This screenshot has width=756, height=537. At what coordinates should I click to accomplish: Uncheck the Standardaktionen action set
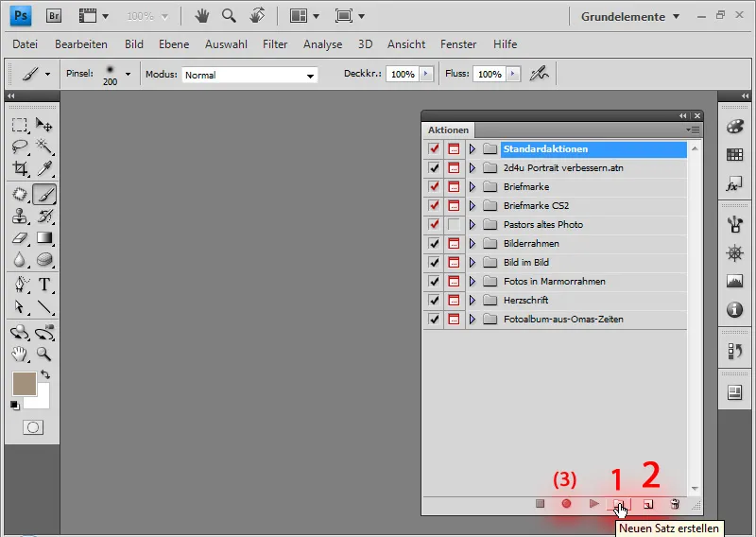click(434, 149)
